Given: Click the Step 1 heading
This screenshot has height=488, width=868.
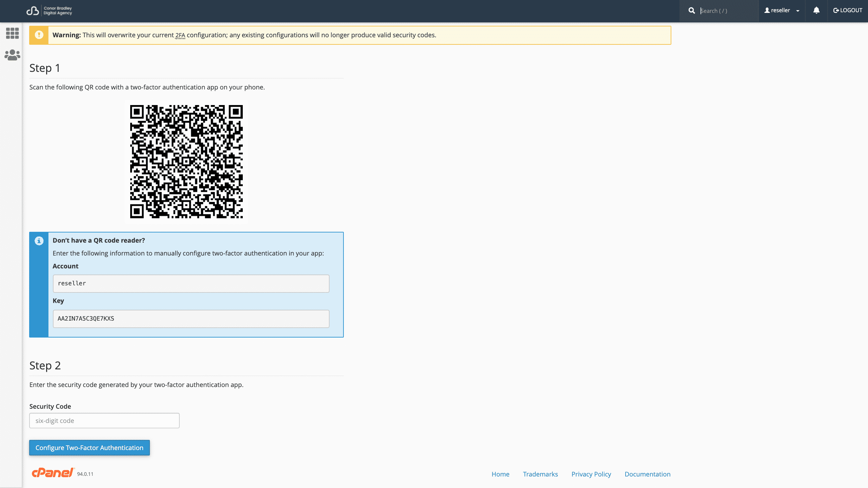Looking at the screenshot, I should tap(45, 68).
